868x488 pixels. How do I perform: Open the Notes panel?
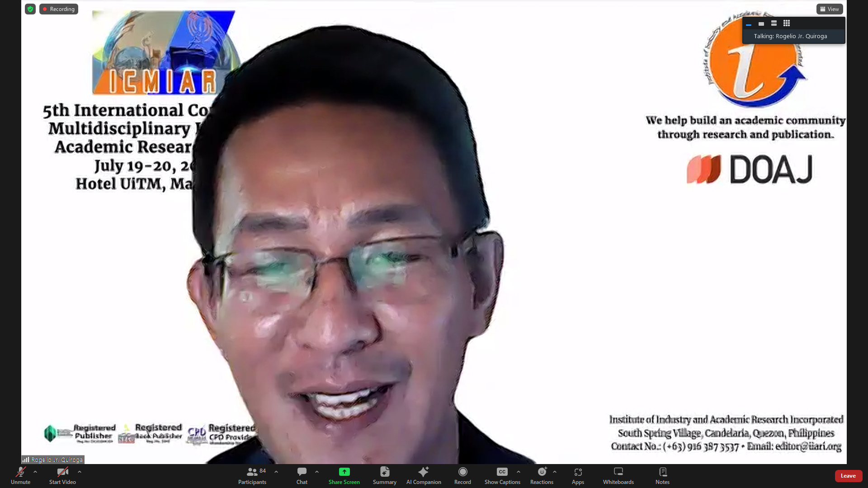coord(662,475)
